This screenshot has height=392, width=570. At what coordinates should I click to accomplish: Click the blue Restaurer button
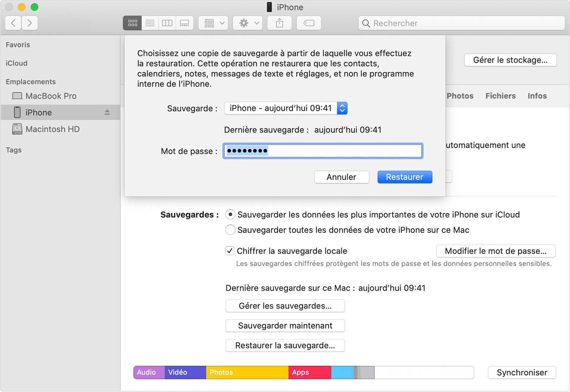point(404,177)
